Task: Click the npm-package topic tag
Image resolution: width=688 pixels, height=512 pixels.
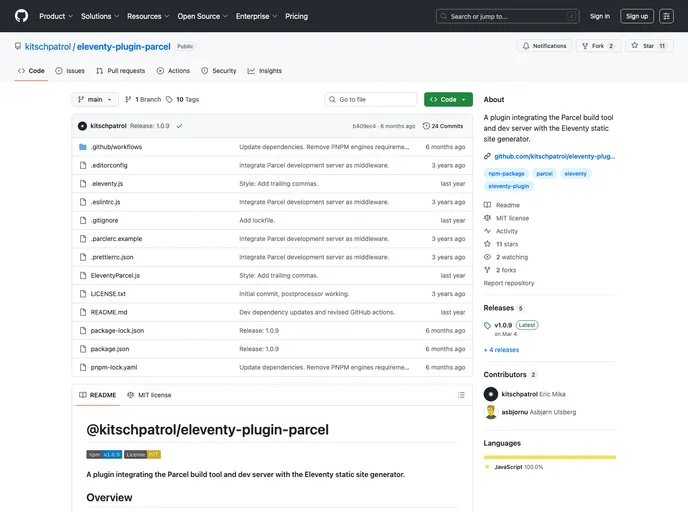Action: (x=506, y=173)
